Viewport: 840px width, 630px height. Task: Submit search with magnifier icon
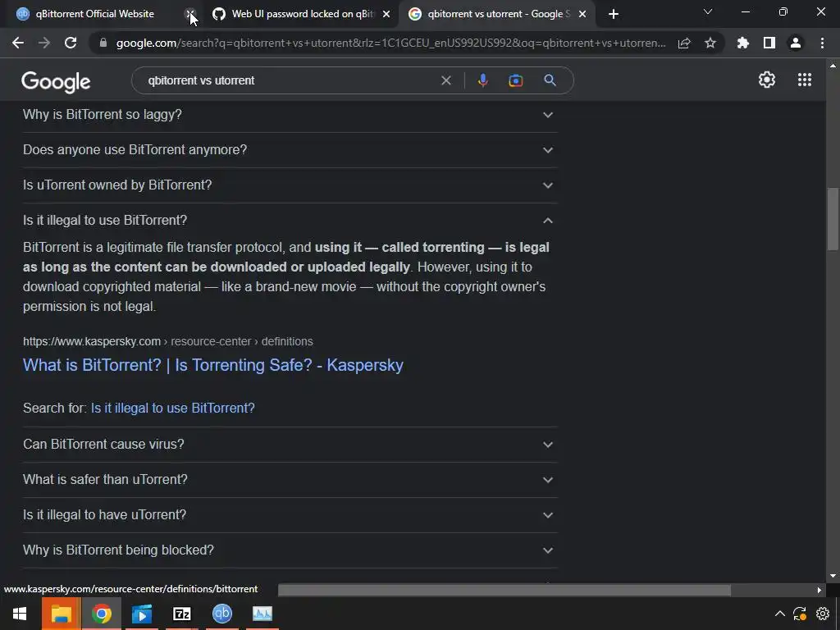(x=550, y=80)
